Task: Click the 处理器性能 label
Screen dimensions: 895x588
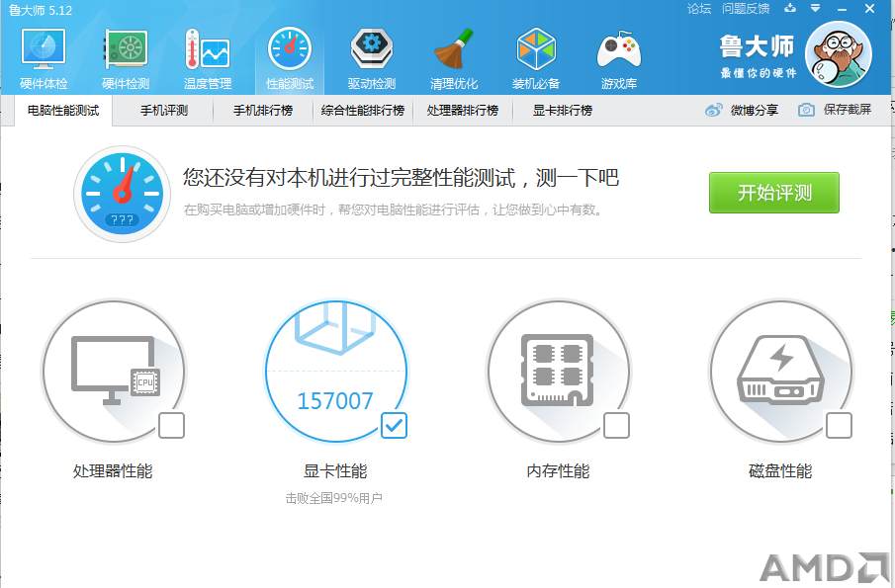Action: coord(113,471)
